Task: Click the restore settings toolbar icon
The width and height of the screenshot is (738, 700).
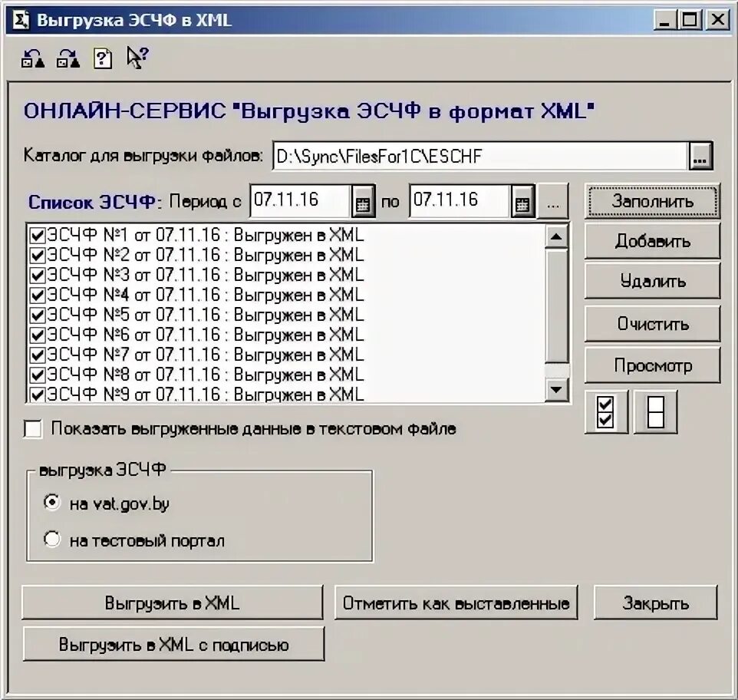Action: (x=33, y=59)
